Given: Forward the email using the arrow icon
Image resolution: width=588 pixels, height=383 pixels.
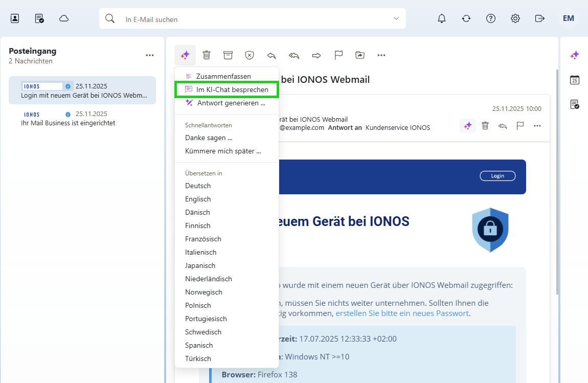Looking at the screenshot, I should [x=316, y=55].
